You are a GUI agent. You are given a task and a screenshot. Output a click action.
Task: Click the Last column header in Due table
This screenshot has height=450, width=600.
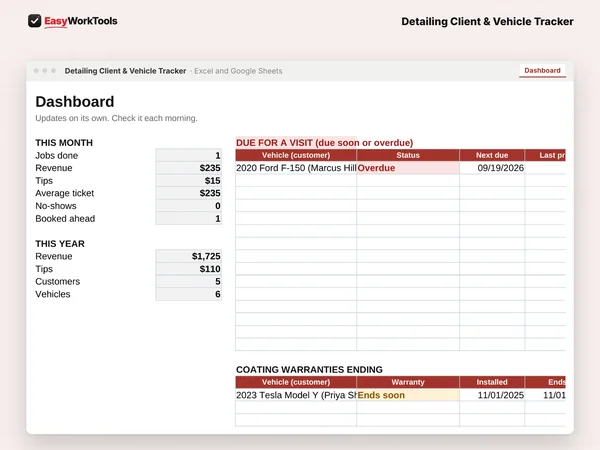pyautogui.click(x=545, y=155)
